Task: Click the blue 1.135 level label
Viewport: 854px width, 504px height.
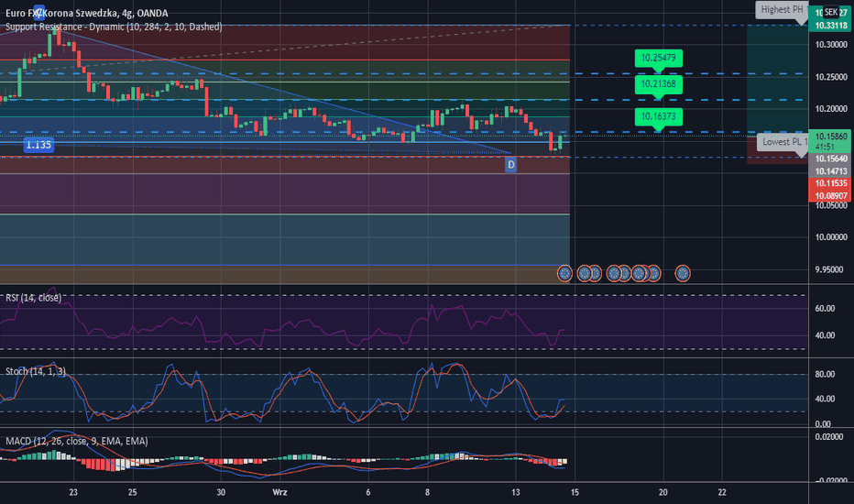Action: click(38, 145)
